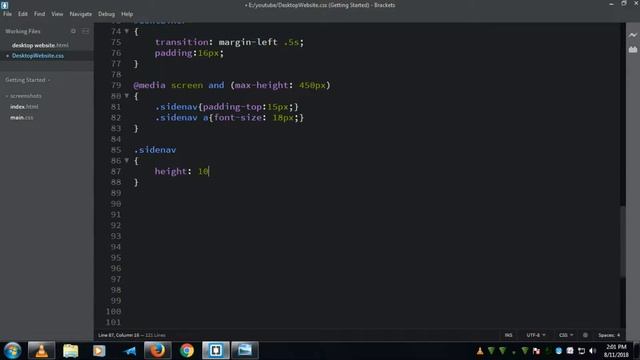This screenshot has width=640, height=360.
Task: Click 'padding-top' on line 81
Action: click(x=232, y=107)
